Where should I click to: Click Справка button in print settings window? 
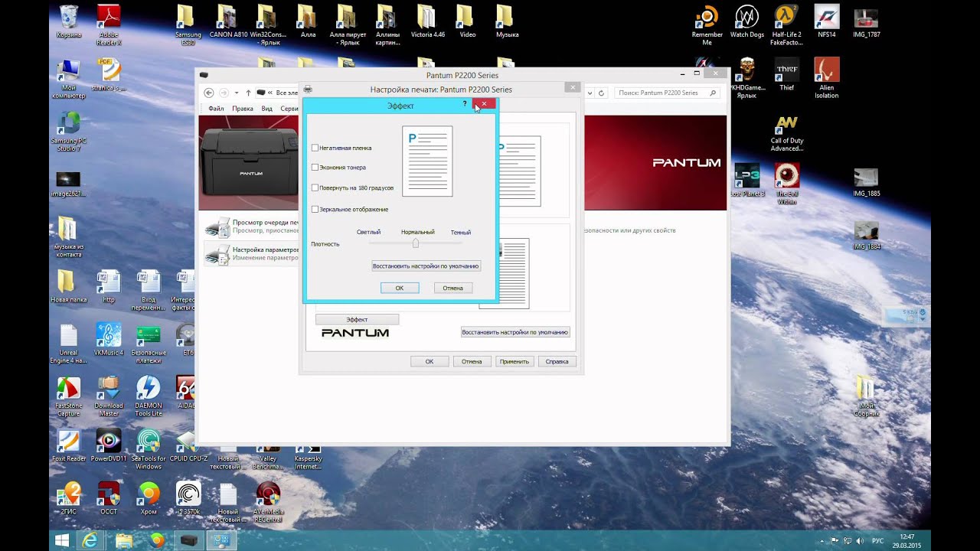coord(557,361)
